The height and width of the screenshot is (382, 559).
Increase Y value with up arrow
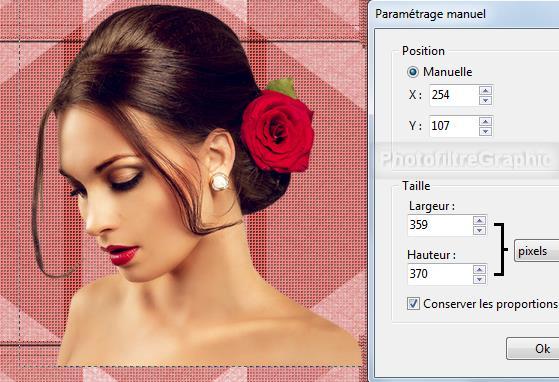coord(486,121)
